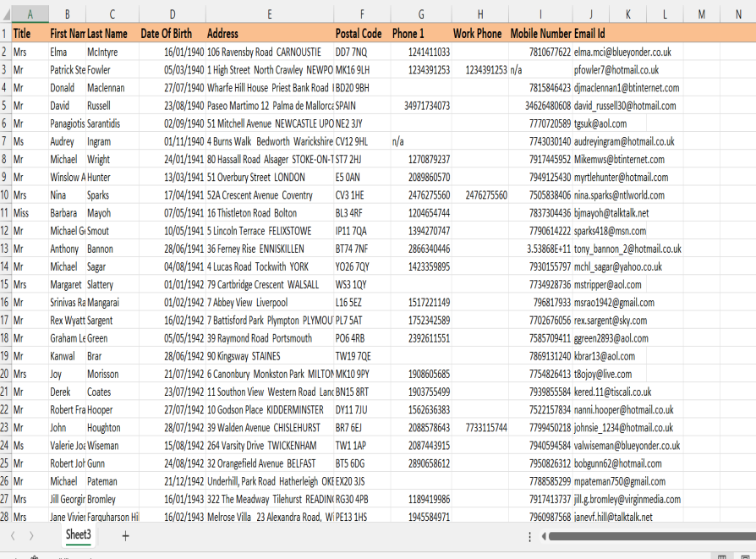Select the mobile number cell showing 3.53868E+11

pos(540,249)
